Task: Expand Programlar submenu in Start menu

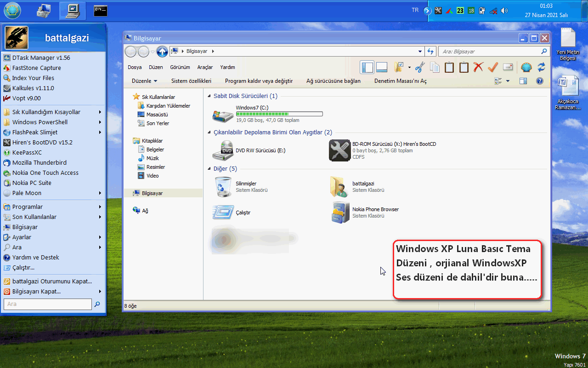Action: (x=53, y=207)
